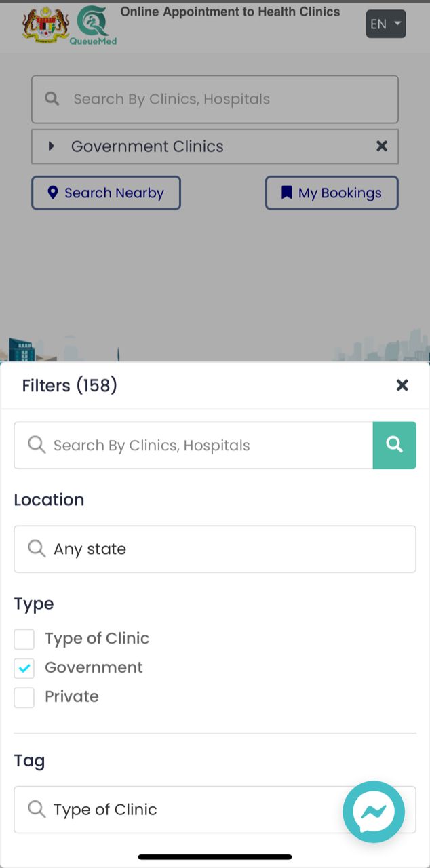Open the Messenger chat bubble

pos(374,812)
